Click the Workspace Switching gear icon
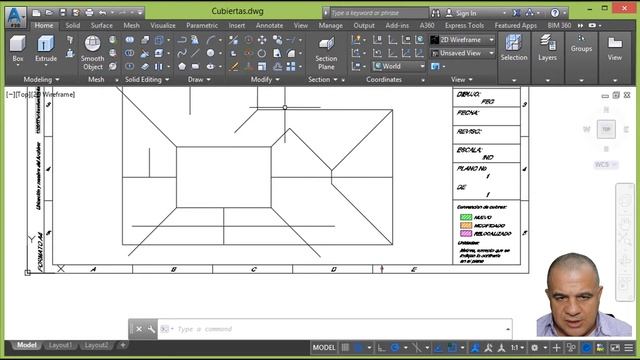Image resolution: width=640 pixels, height=360 pixels. pos(534,348)
